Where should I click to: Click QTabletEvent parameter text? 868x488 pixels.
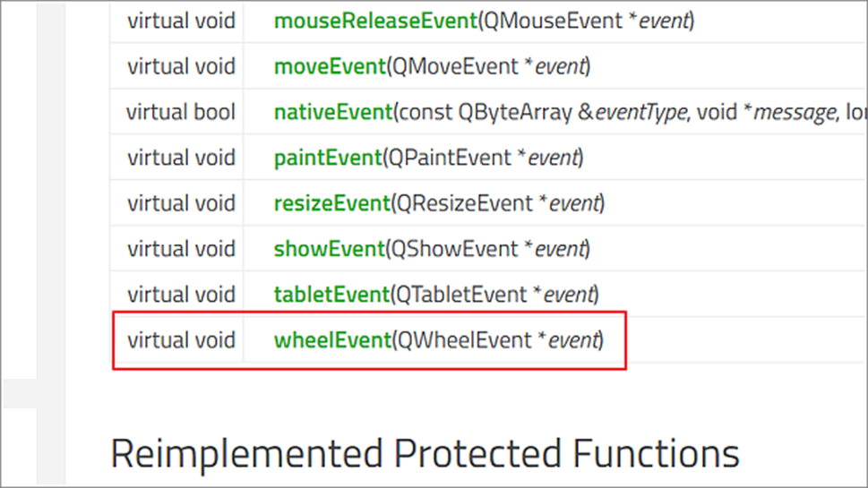pyautogui.click(x=462, y=295)
